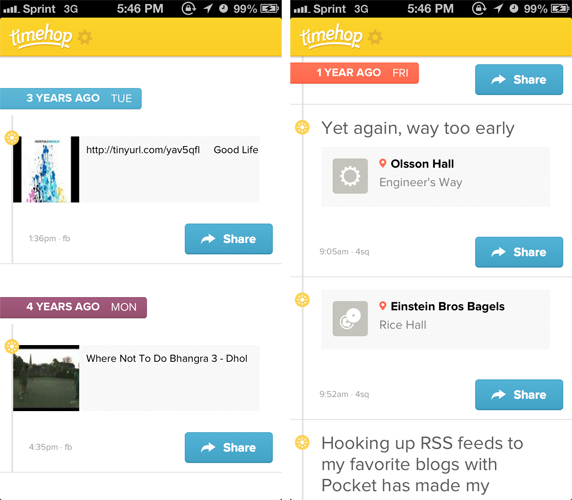
Task: Open the tinyurl.com/yav5qfl link
Action: click(x=143, y=150)
